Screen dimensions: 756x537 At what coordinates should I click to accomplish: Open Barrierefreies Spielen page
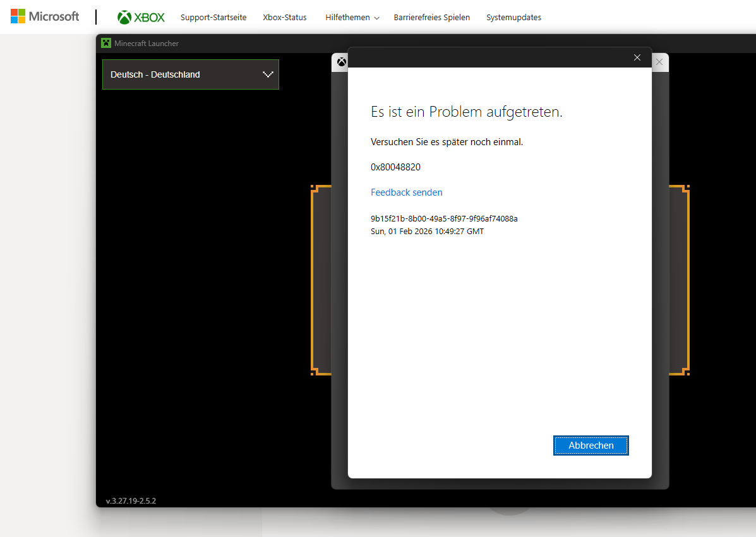click(431, 17)
